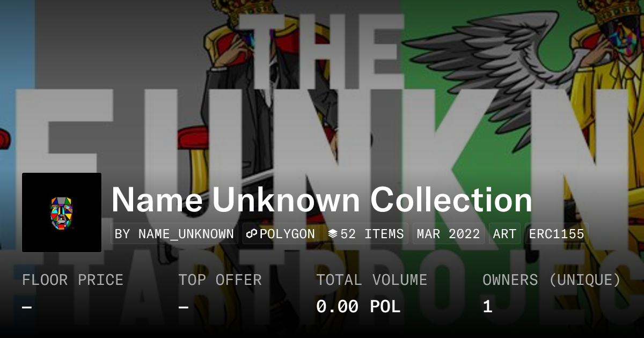The width and height of the screenshot is (644, 338).
Task: Click the stacked layers items icon
Action: [x=333, y=234]
